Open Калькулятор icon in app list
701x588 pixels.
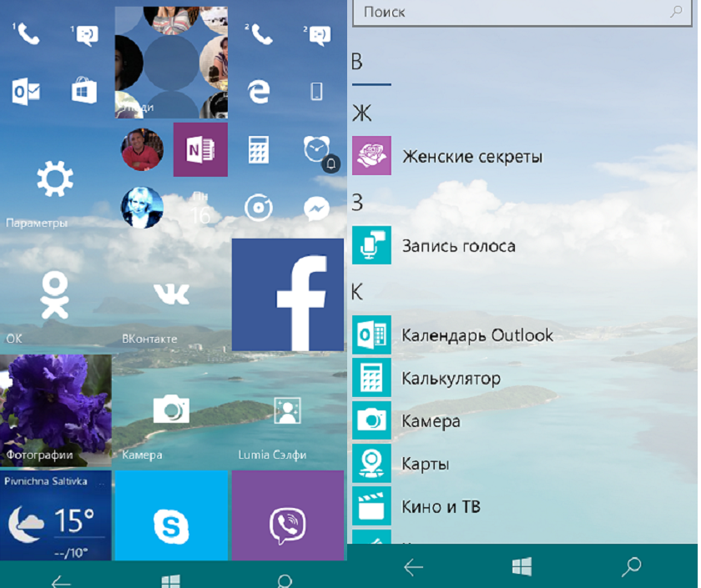(x=371, y=378)
